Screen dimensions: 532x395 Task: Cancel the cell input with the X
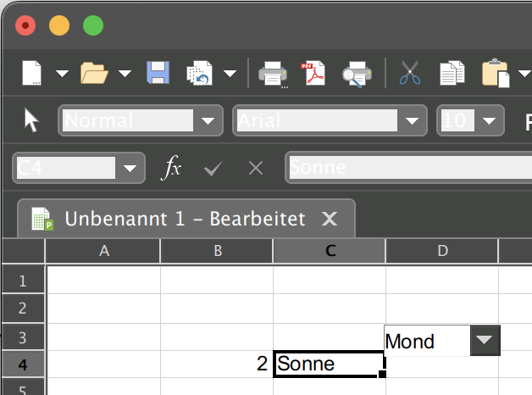click(x=255, y=169)
